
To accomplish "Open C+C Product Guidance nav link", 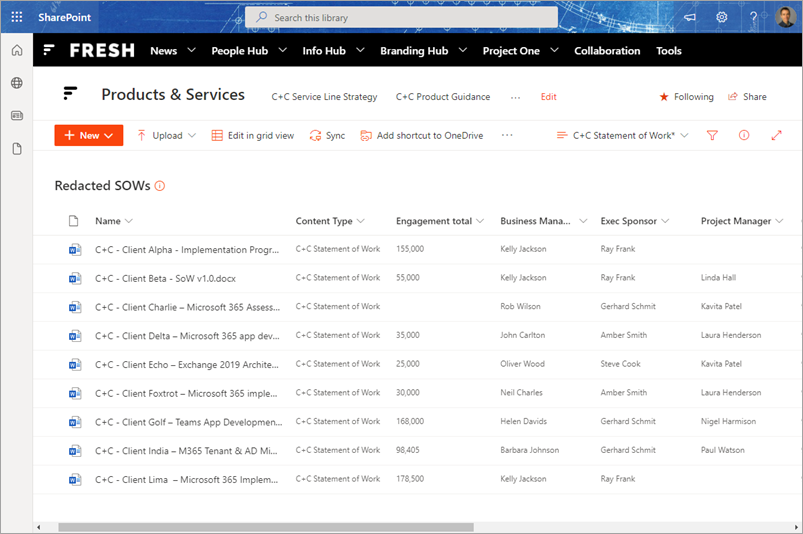I will pyautogui.click(x=443, y=97).
